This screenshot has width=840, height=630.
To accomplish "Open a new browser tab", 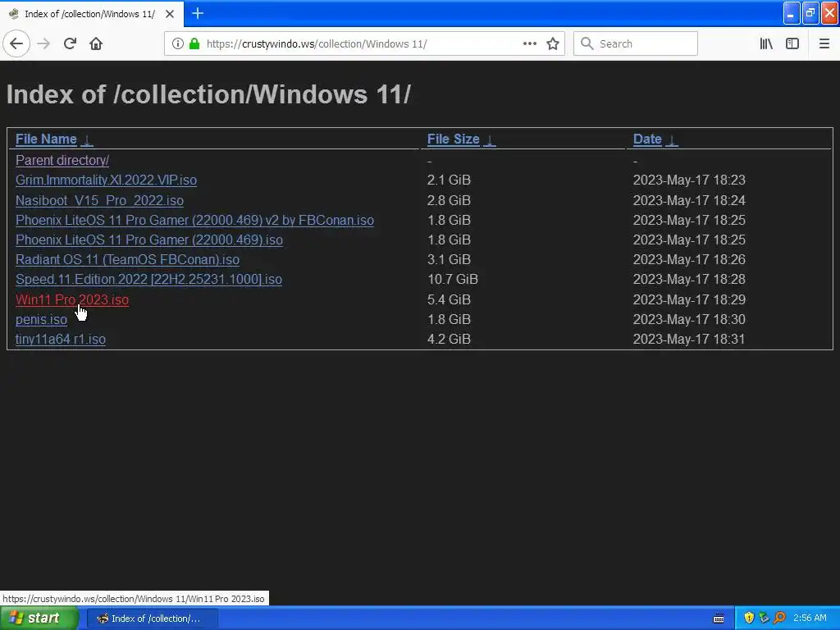I will pos(197,13).
